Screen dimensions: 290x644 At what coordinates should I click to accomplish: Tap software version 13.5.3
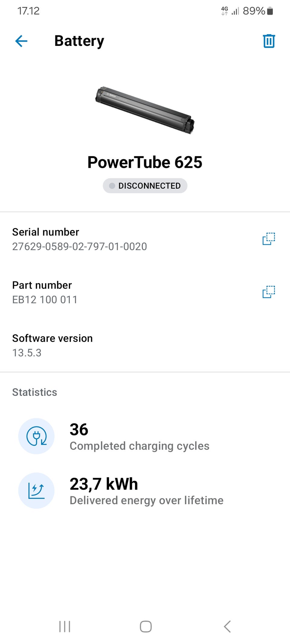coord(27,353)
